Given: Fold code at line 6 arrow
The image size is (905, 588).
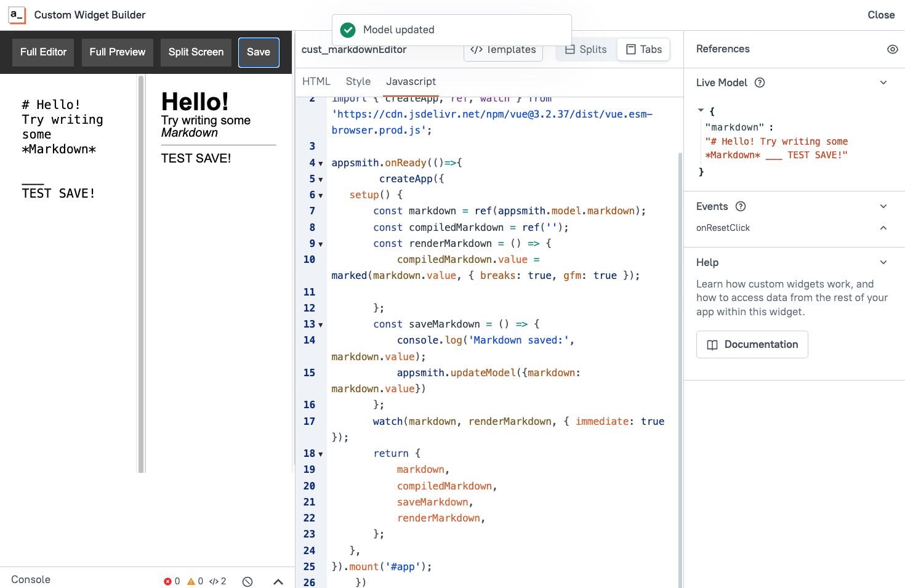Looking at the screenshot, I should tap(321, 195).
